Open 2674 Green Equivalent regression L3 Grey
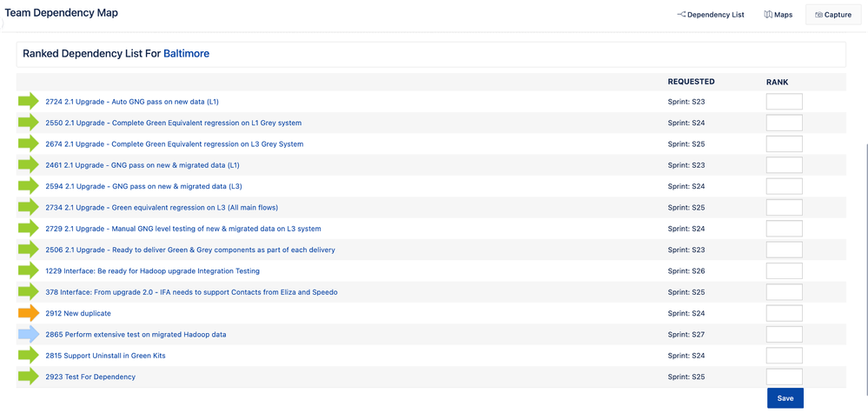 pos(175,143)
